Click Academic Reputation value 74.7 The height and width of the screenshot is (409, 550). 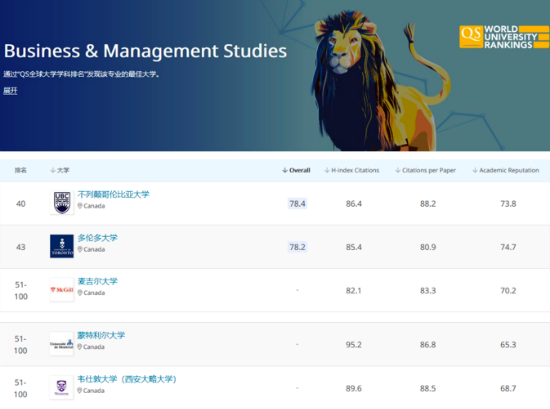[x=508, y=247]
